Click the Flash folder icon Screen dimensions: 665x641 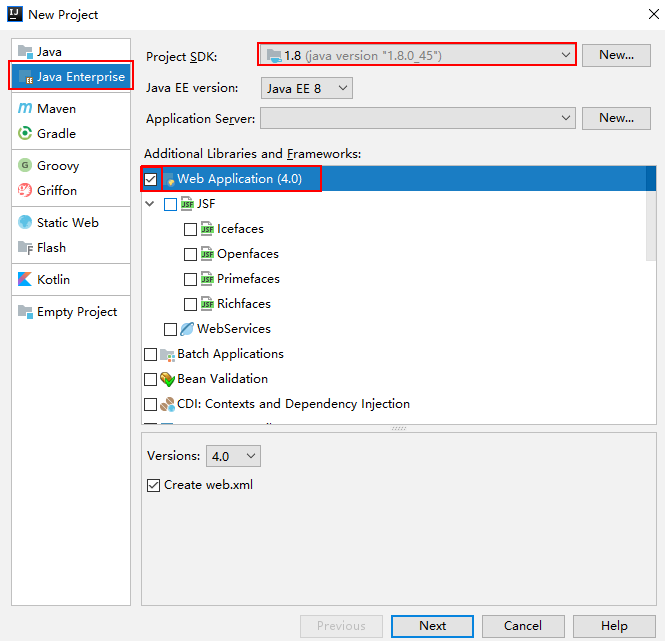pyautogui.click(x=25, y=247)
